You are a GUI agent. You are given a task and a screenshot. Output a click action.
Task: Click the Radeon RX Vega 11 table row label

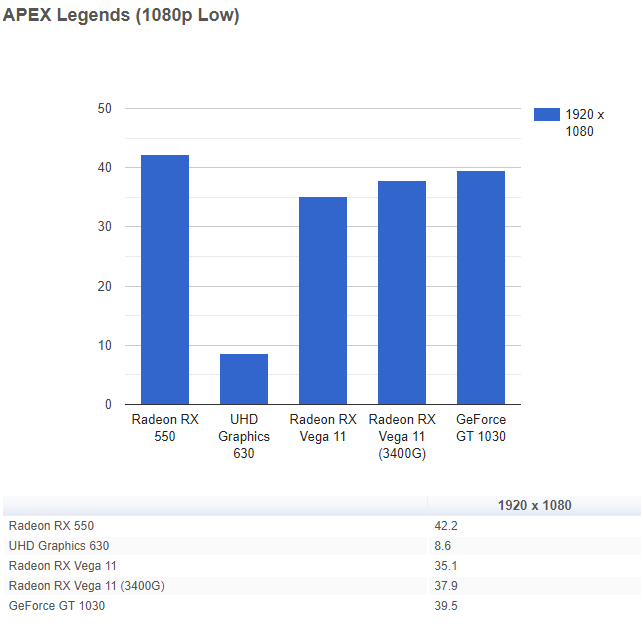point(63,565)
